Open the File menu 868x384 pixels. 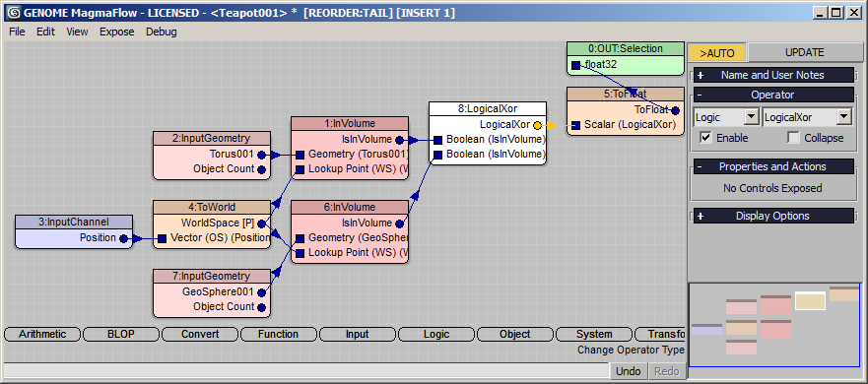coord(17,32)
